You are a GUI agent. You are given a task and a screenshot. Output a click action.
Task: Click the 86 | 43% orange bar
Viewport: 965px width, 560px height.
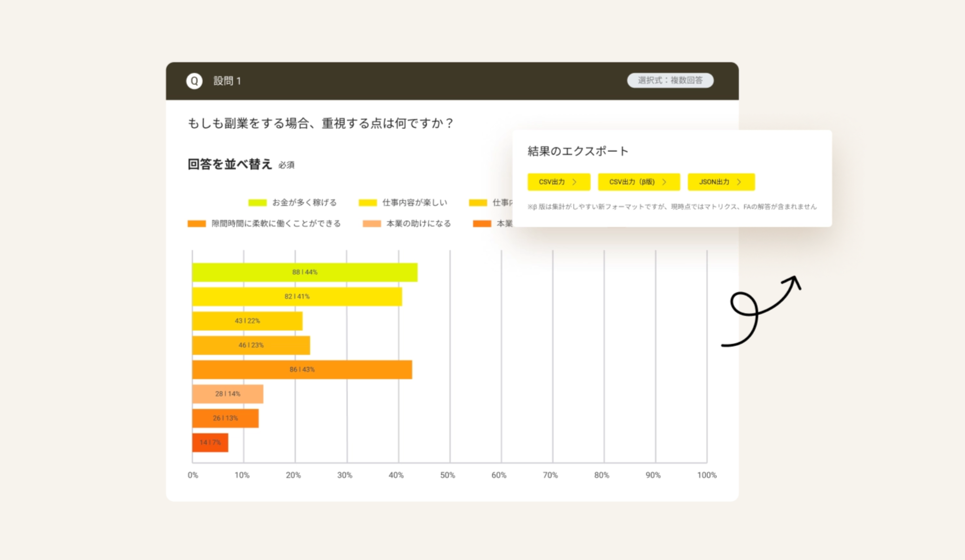[x=302, y=370]
